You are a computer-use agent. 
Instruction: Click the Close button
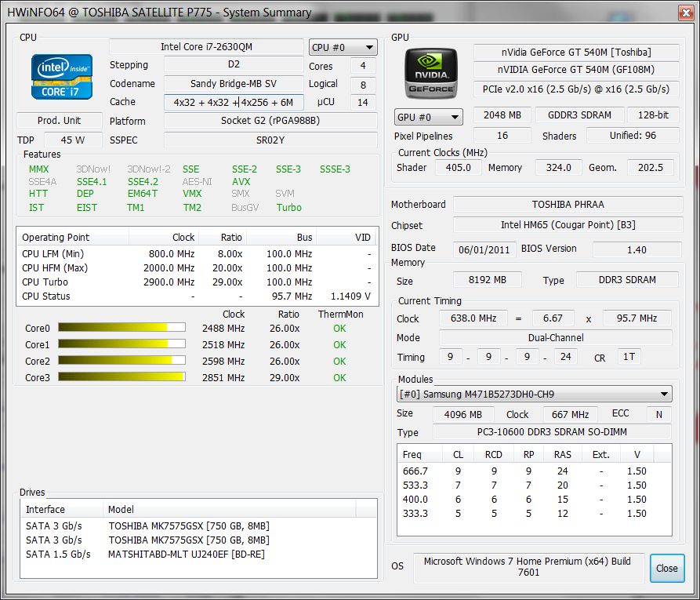(667, 569)
